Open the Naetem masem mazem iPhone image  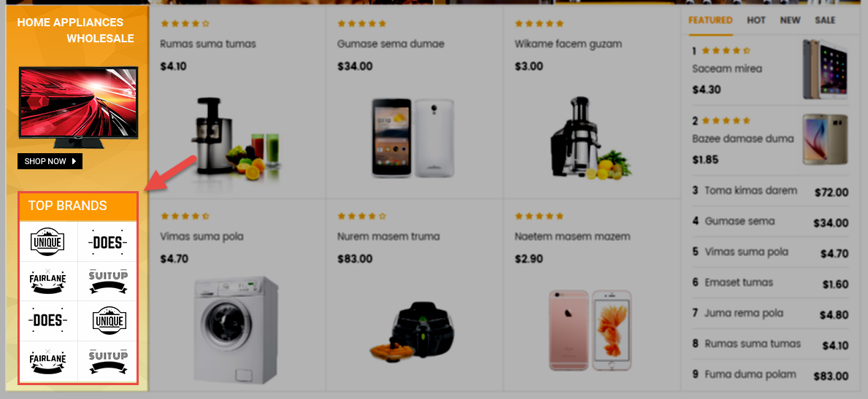[x=590, y=330]
